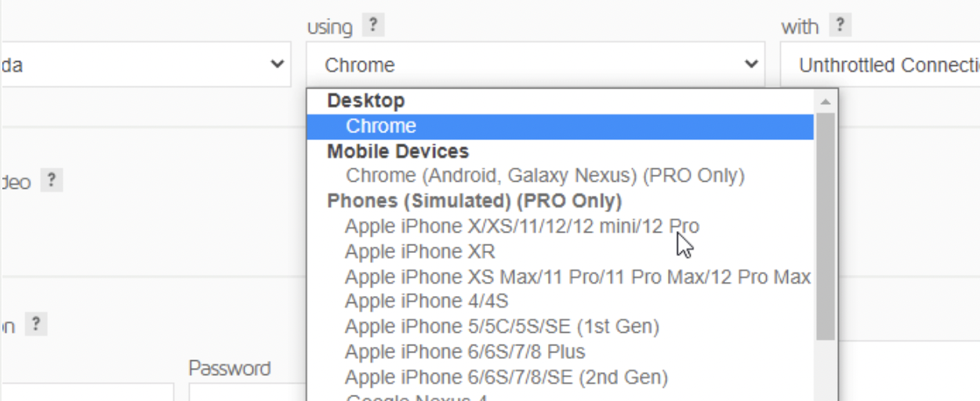
Task: Click the Password input field
Action: 247,392
